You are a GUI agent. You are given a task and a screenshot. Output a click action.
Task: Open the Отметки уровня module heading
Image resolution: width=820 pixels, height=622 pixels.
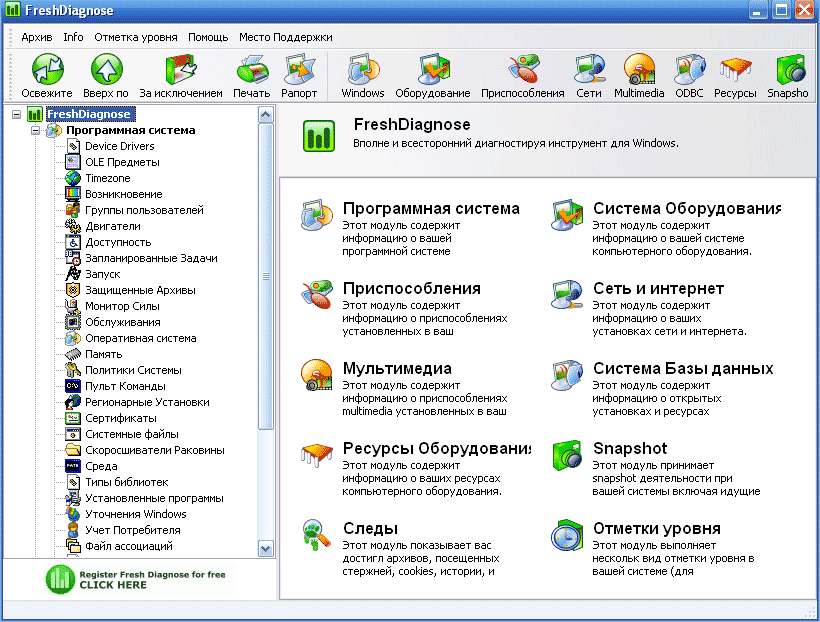657,528
